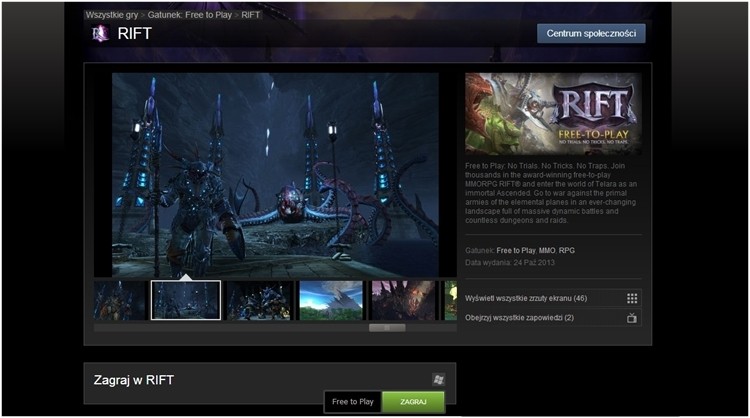Open the Free to Play genre tag
Image resolution: width=750 pixels, height=418 pixels.
[x=516, y=251]
